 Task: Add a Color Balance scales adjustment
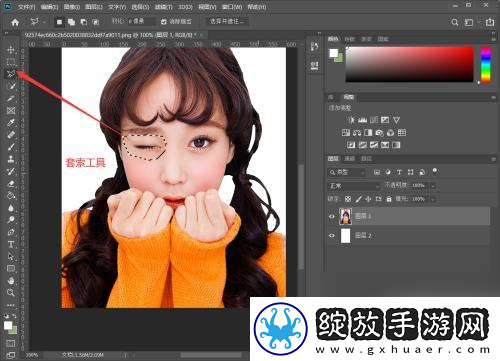click(357, 133)
